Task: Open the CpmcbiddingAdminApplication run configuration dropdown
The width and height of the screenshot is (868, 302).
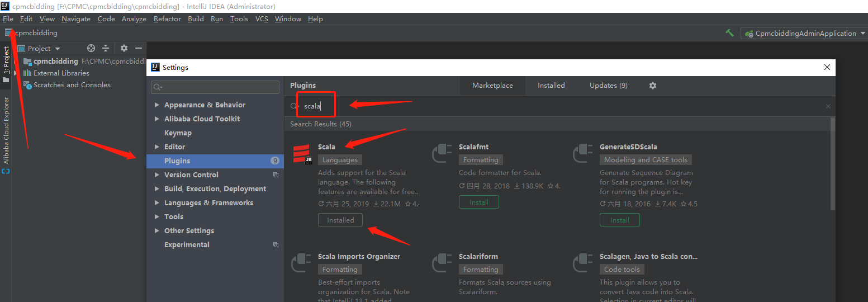Action: (x=804, y=34)
